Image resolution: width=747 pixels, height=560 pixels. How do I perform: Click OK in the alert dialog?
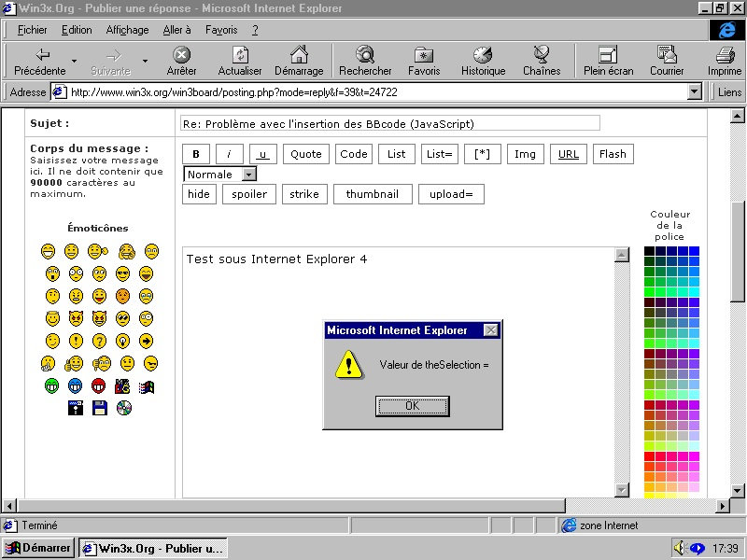pos(412,406)
